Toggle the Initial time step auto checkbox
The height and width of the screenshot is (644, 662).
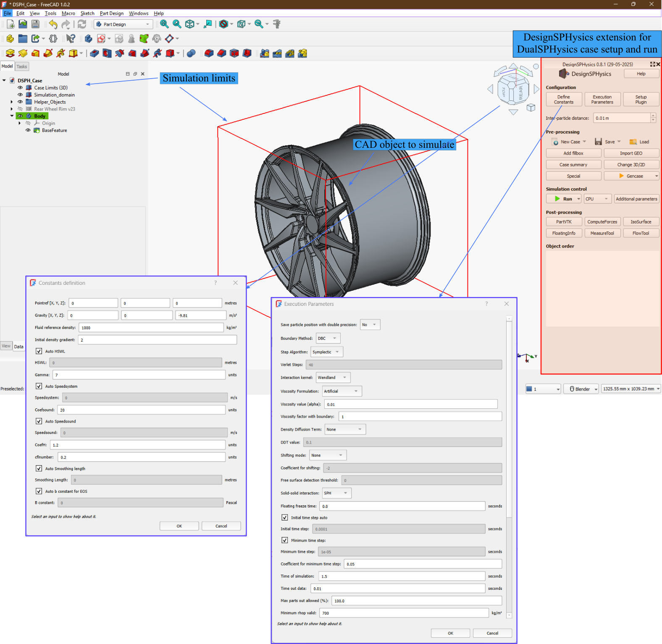click(285, 518)
